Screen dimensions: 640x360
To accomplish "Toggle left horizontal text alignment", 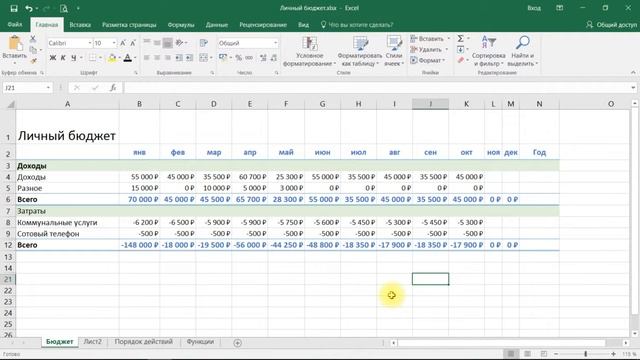I will [147, 58].
